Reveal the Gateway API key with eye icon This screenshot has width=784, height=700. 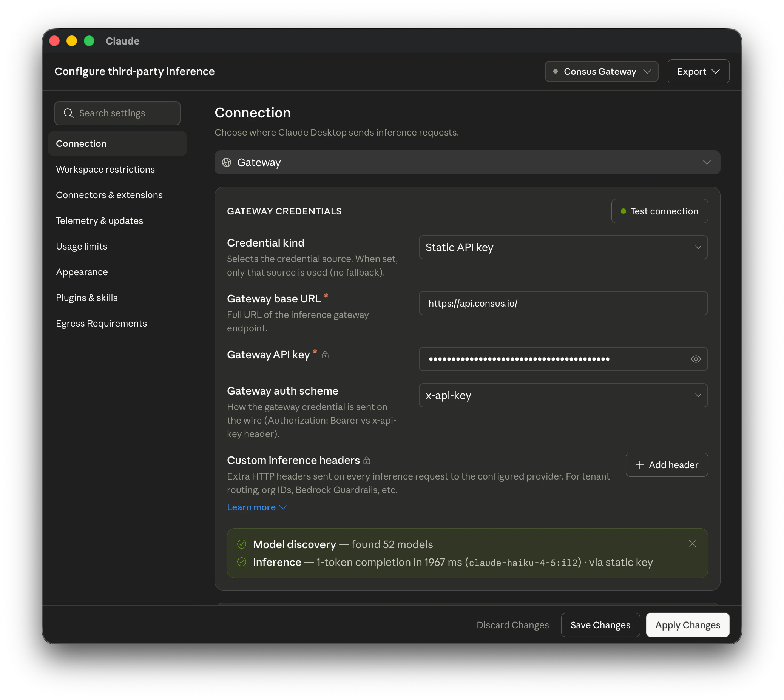[696, 359]
